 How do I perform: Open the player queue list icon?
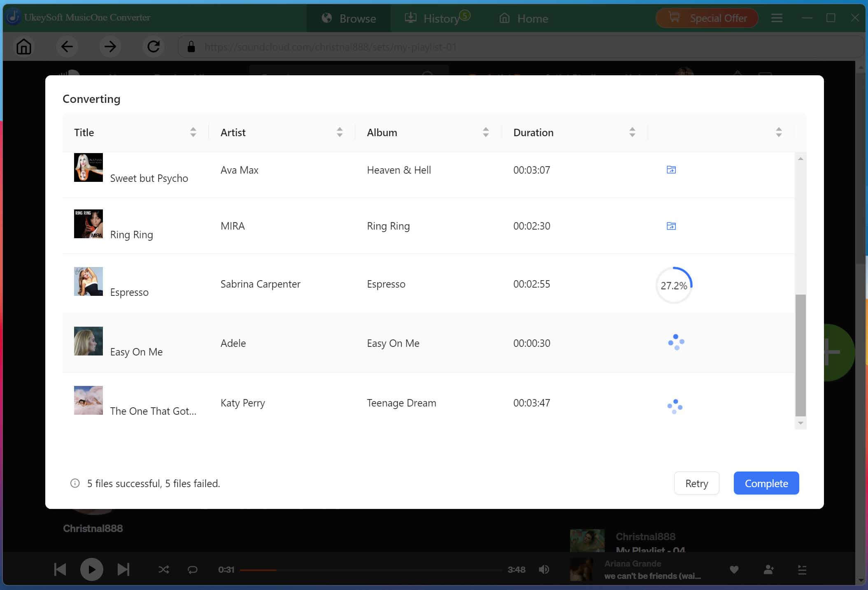(x=802, y=570)
